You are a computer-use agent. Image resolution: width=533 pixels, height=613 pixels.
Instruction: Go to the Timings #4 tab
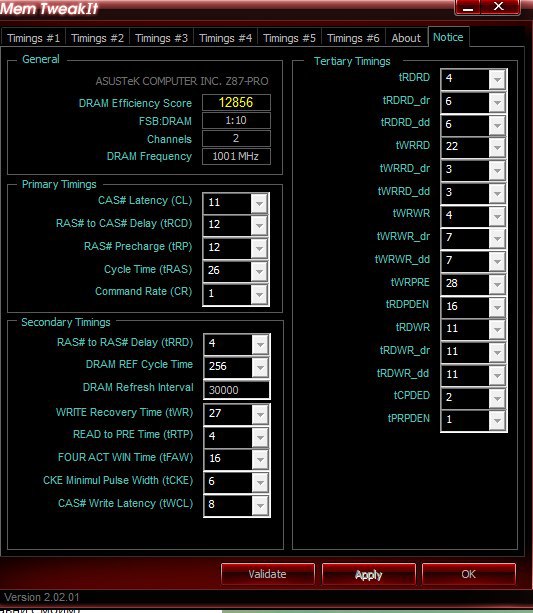click(x=226, y=38)
